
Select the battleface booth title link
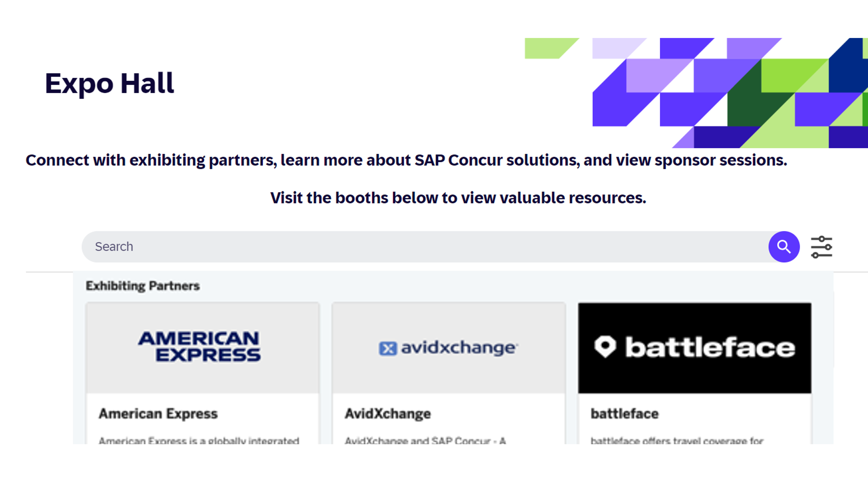click(624, 414)
